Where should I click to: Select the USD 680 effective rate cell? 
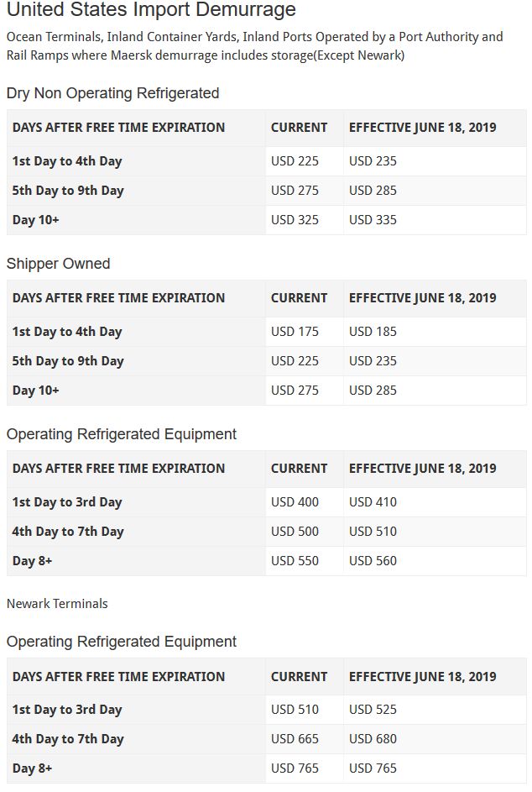pos(373,739)
